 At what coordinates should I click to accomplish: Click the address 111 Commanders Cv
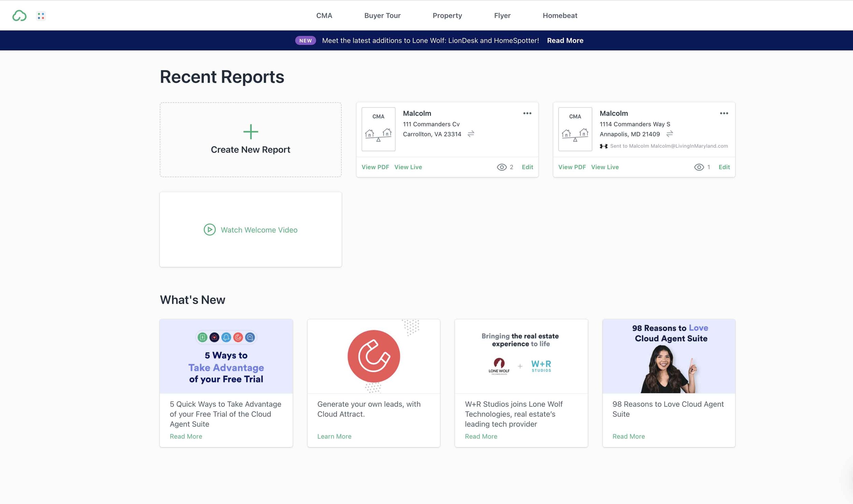431,124
